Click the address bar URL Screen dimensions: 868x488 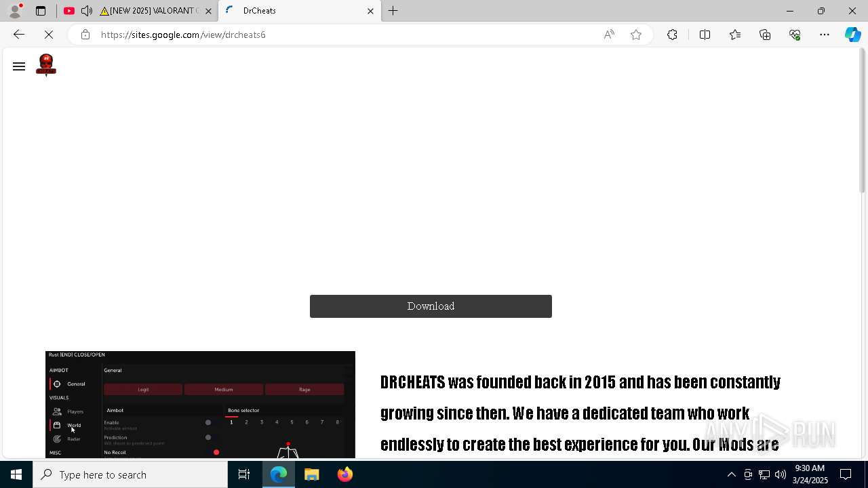(x=183, y=35)
